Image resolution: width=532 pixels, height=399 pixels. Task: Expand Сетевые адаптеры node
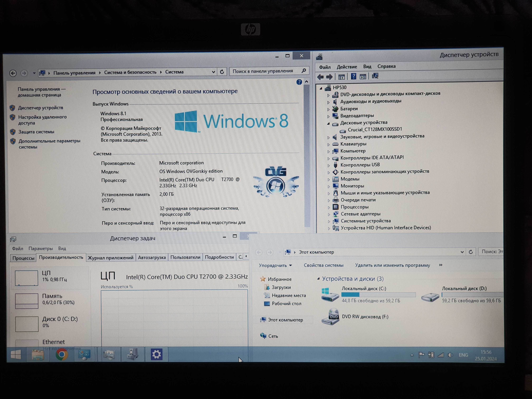[329, 215]
